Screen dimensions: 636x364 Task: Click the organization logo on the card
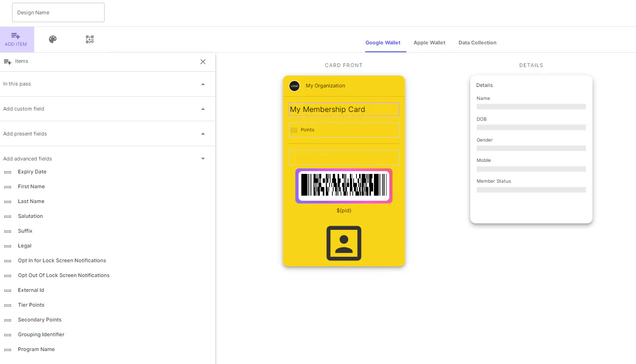[x=294, y=86]
